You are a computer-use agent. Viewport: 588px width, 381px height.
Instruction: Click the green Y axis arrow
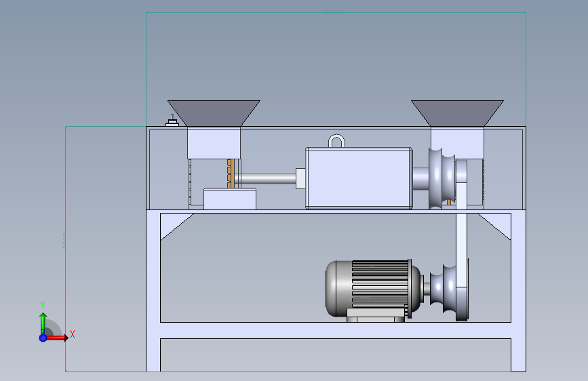pyautogui.click(x=43, y=323)
